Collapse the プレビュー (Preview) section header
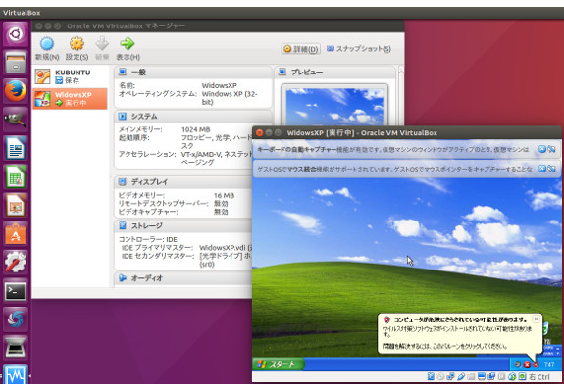 tap(335, 73)
